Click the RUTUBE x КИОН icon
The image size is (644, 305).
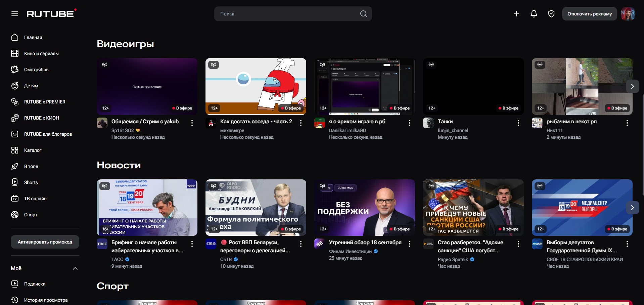[x=15, y=118]
